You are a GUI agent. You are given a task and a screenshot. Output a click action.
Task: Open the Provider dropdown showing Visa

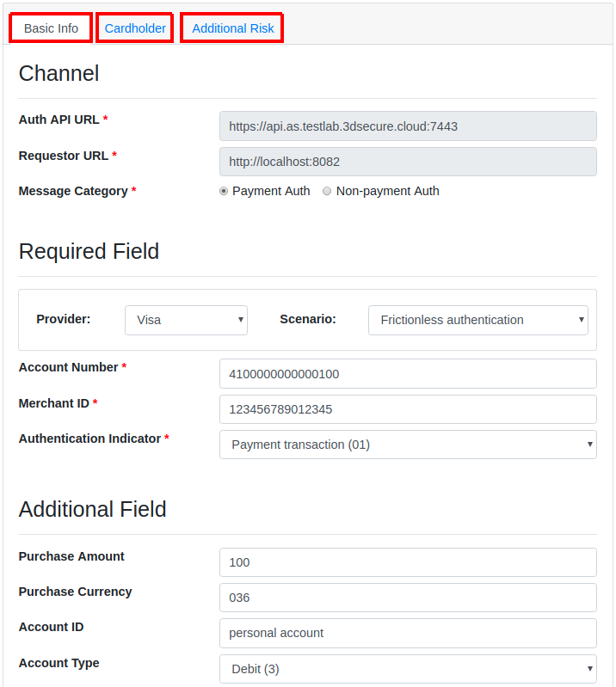186,320
